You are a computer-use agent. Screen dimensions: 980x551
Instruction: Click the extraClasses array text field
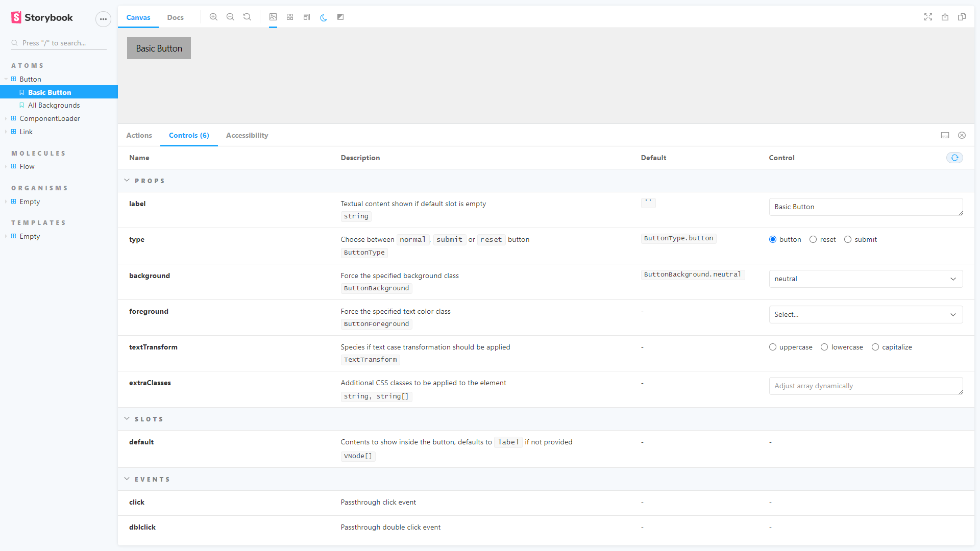pyautogui.click(x=866, y=386)
